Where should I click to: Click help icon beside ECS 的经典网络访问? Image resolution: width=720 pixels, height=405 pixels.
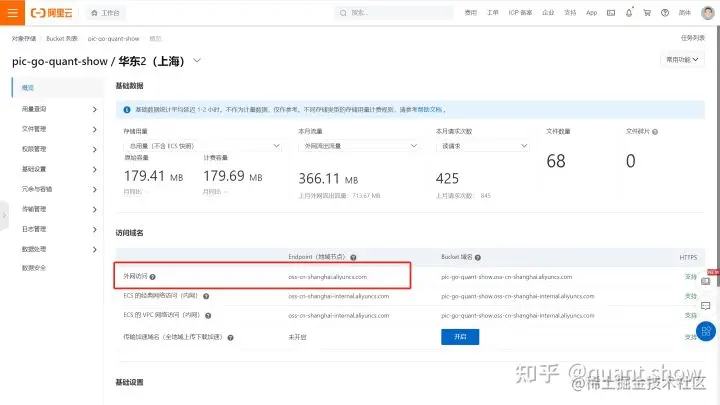click(x=206, y=296)
